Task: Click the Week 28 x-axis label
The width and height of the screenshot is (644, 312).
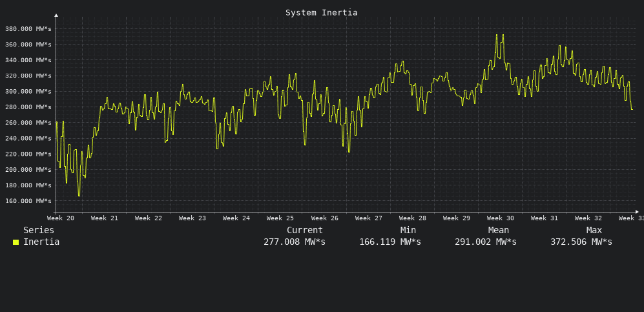Action: click(412, 218)
